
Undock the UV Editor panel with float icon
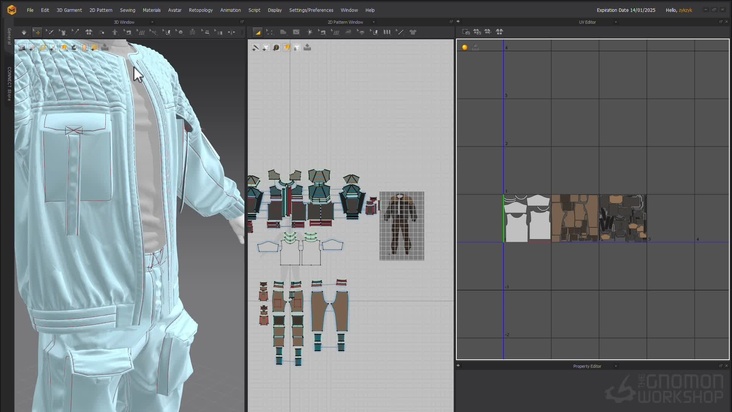point(721,22)
